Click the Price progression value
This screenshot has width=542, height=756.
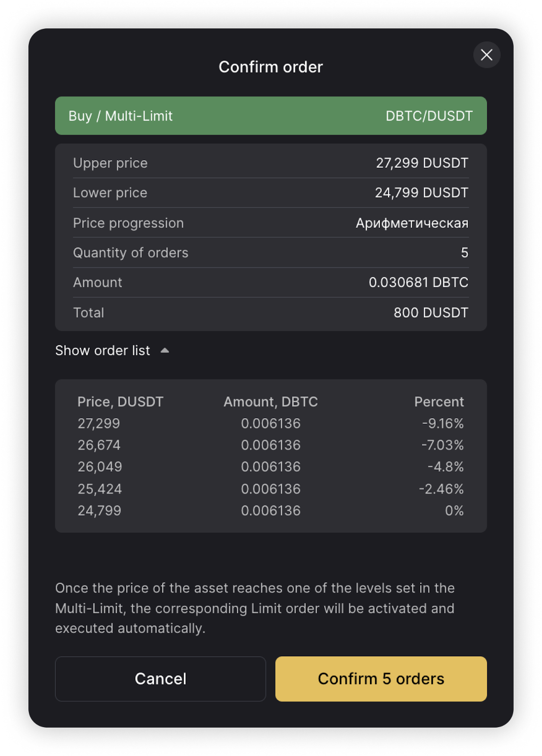(412, 223)
